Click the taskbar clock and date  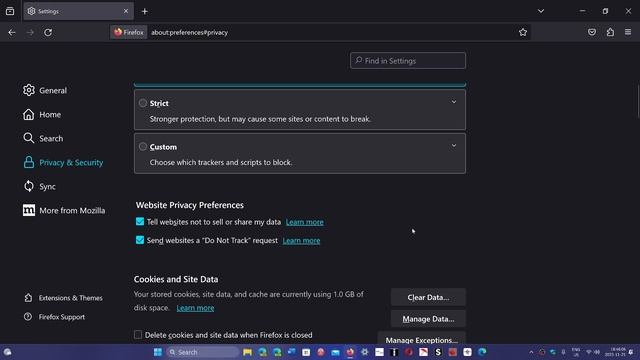tap(616, 352)
